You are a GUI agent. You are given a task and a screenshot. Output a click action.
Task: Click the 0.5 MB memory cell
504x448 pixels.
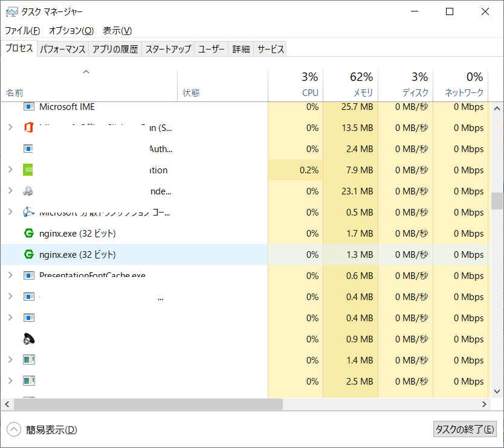coord(351,213)
